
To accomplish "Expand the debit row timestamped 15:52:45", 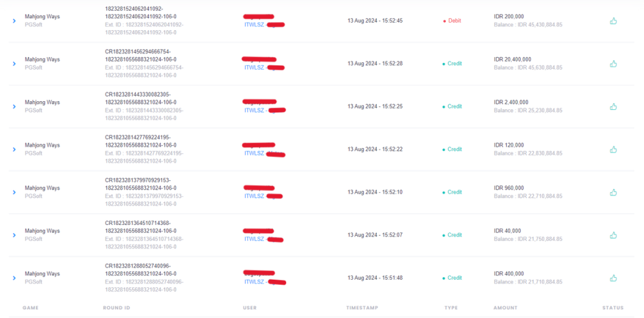I will [x=14, y=21].
